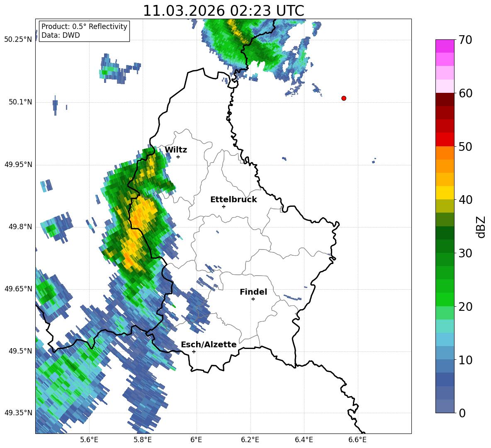The height and width of the screenshot is (448, 491).
Task: Click the Ettelbruck city label
Action: (233, 199)
